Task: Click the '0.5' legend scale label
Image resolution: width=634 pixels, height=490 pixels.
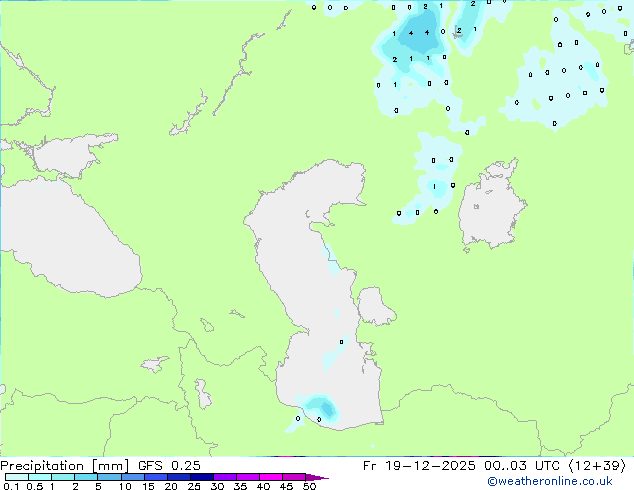Action: pos(35,486)
